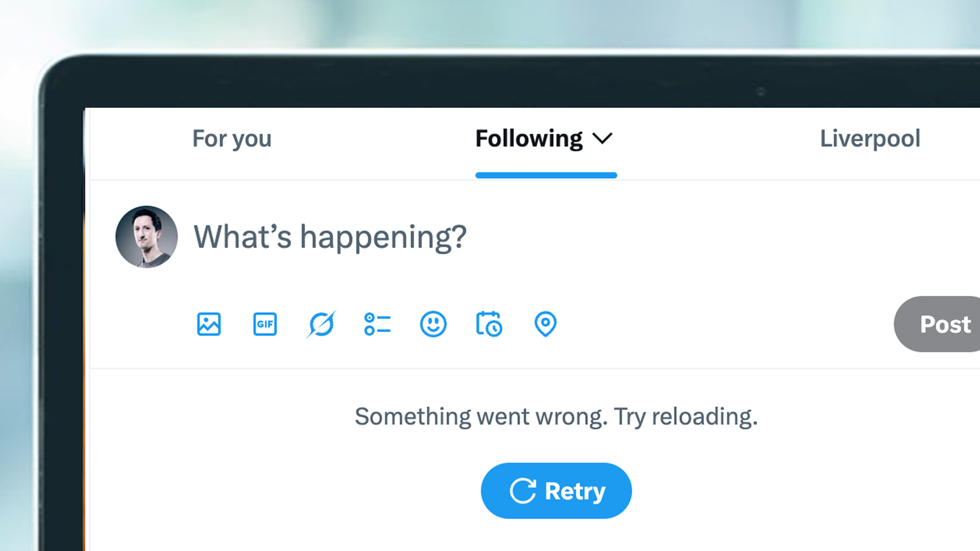
Task: Click the blue underline beneath Following
Action: coord(546,175)
